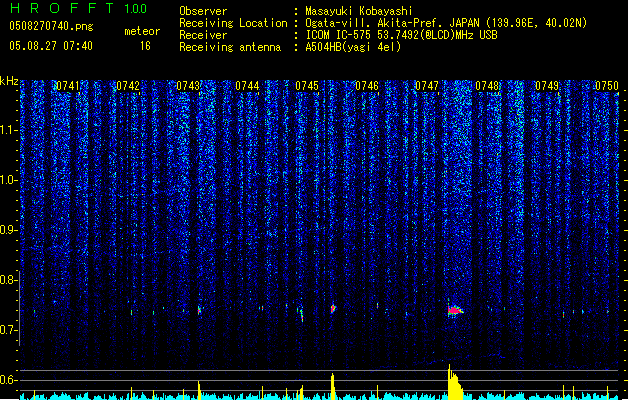This screenshot has width=629, height=400.
Task: Click the 0.8 kHz axis label
Action: point(8,280)
